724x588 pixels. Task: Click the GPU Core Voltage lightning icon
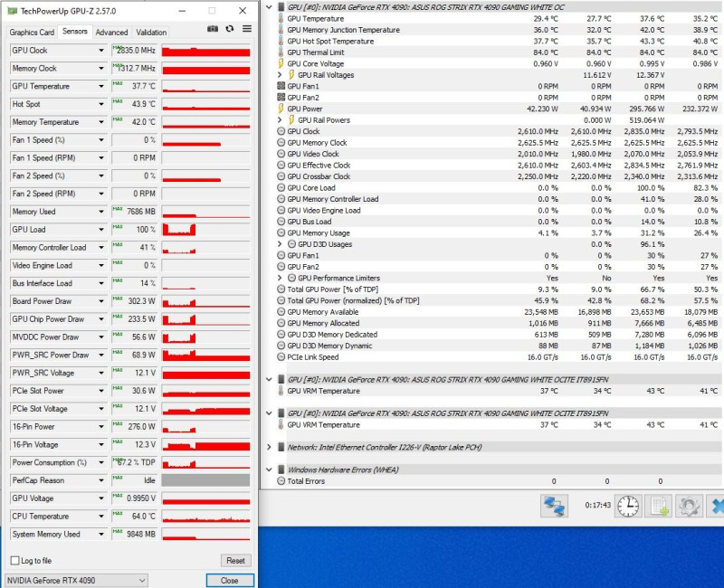(281, 63)
